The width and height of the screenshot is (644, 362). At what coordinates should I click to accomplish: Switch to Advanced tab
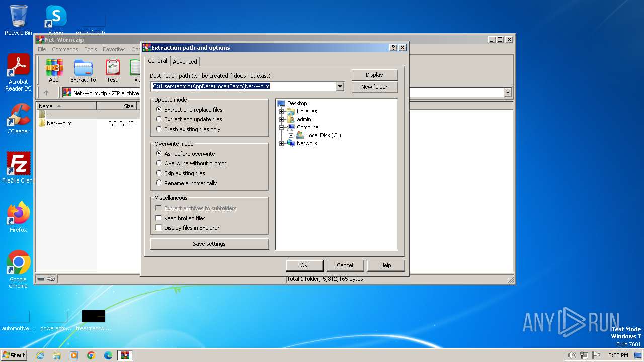[x=185, y=62]
